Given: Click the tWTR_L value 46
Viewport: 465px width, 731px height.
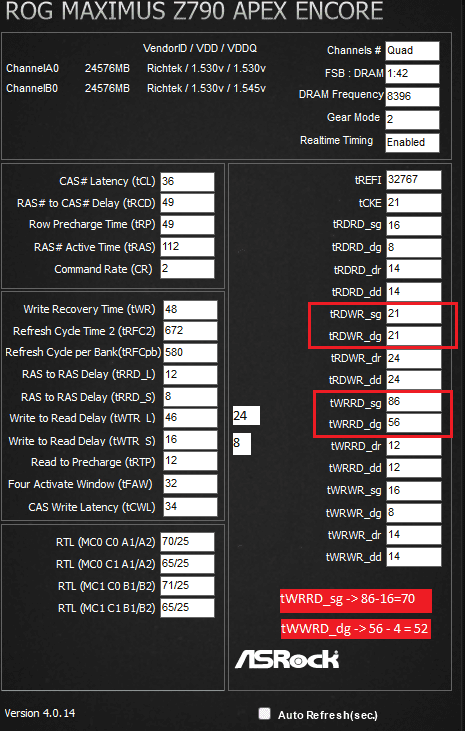Looking at the screenshot, I should point(190,418).
